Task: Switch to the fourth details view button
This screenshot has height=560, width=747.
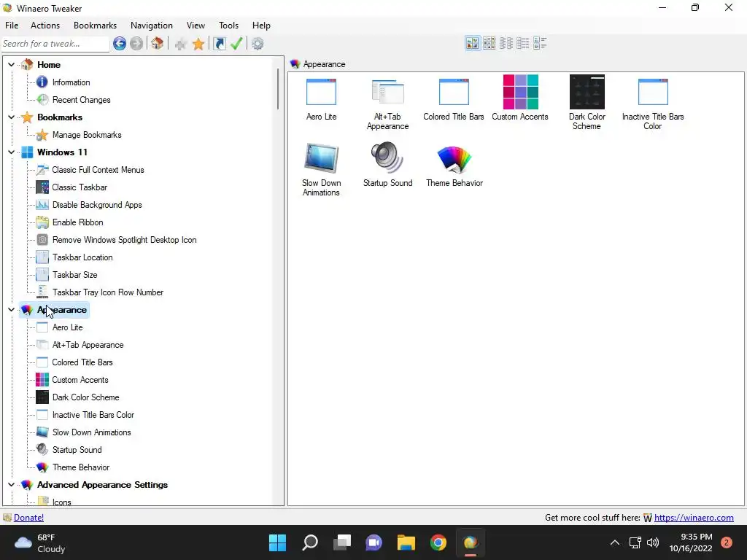Action: 522,43
